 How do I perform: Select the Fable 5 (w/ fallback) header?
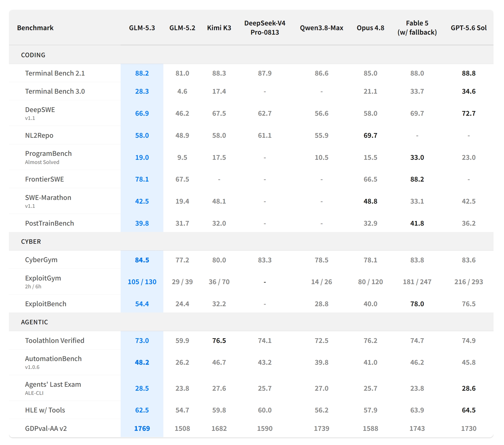coord(417,28)
